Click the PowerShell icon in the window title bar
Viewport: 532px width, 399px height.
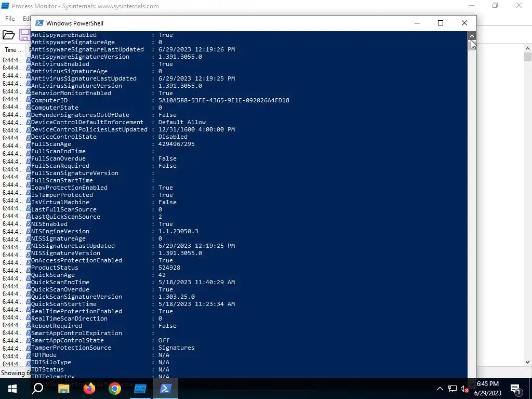39,23
